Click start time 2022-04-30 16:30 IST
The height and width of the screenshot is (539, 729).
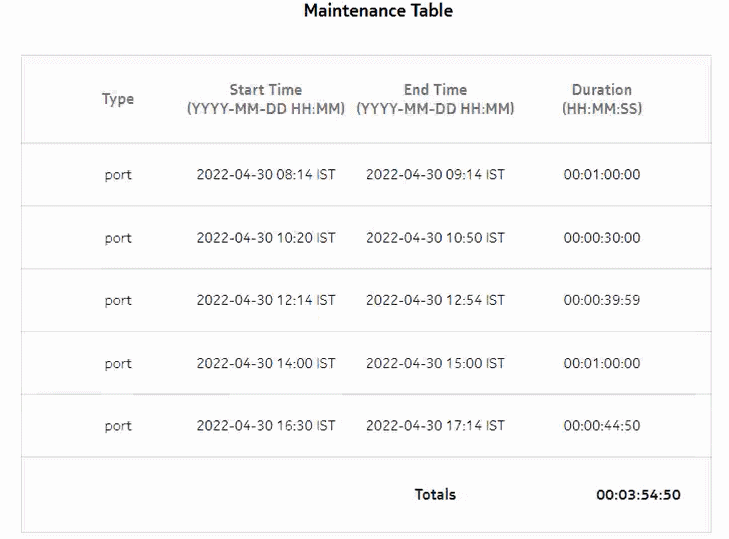click(x=265, y=426)
